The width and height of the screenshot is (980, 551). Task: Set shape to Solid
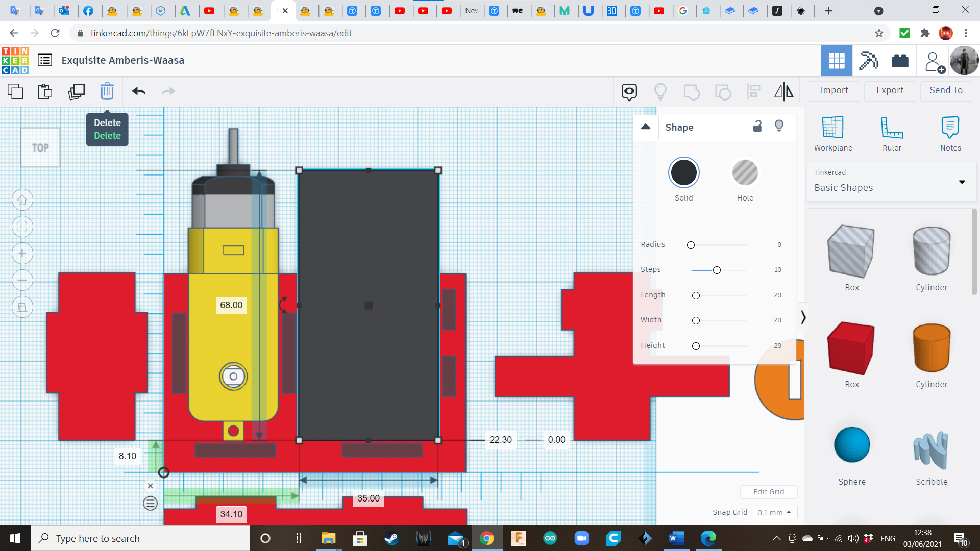click(x=683, y=173)
